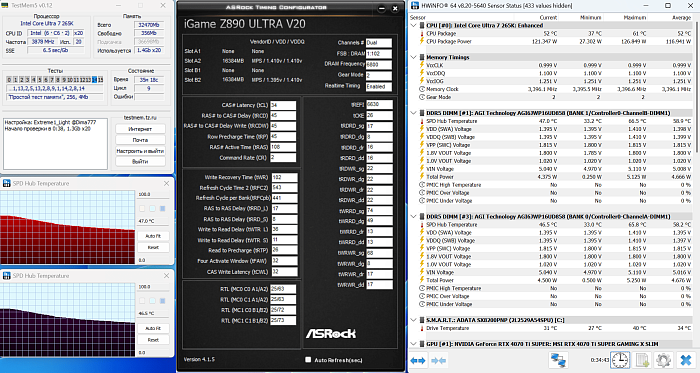
Task: Click the light blue swatch in bottom graph window
Action: pyautogui.click(x=152, y=301)
